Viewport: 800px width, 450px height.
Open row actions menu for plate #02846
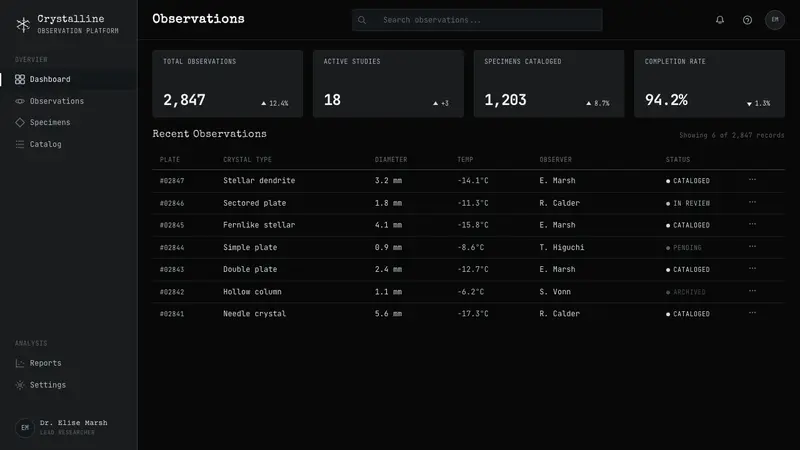coord(753,202)
